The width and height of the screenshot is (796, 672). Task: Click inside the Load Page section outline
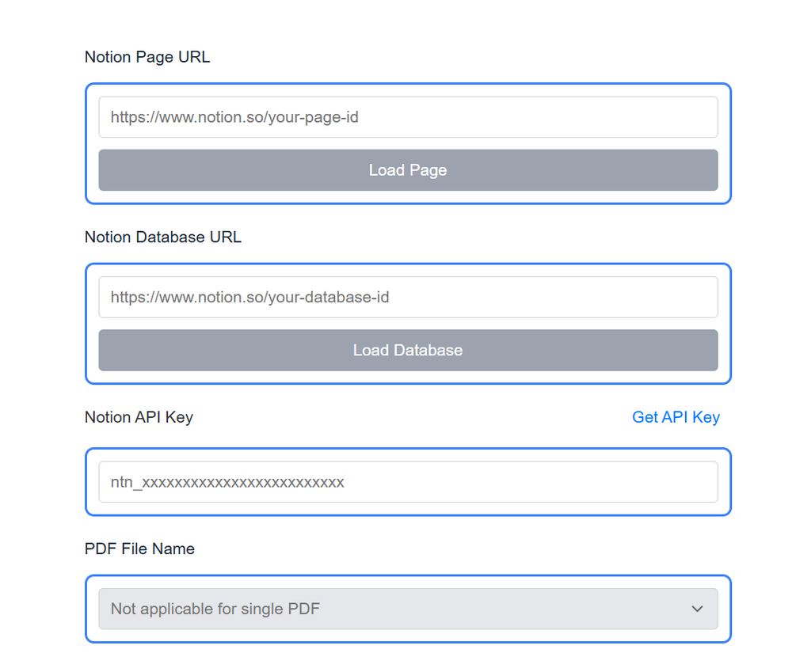click(408, 142)
